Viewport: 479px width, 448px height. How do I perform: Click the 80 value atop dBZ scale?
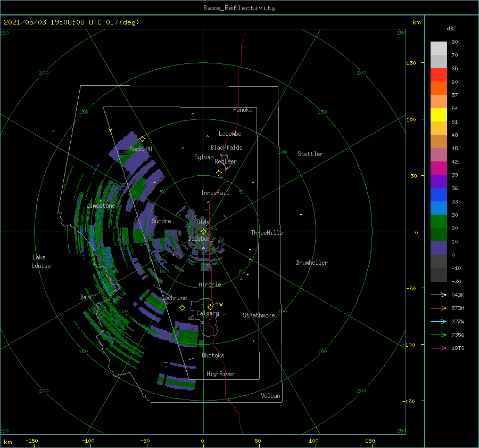(x=455, y=42)
